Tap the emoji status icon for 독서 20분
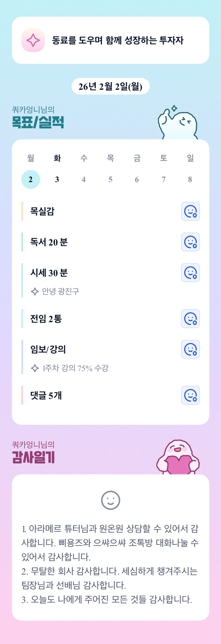 [x=190, y=242]
